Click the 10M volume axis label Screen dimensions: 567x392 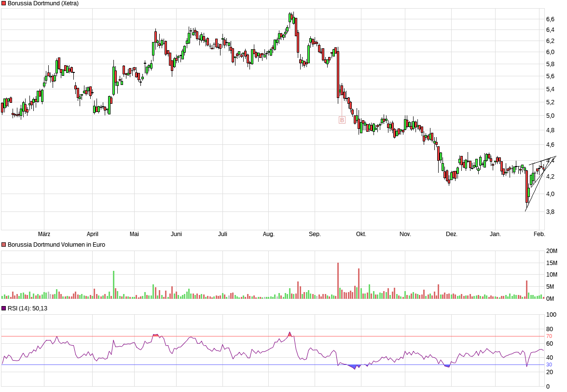point(552,275)
